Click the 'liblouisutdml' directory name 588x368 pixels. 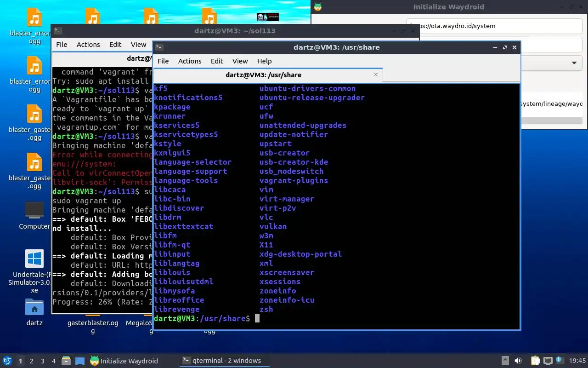point(184,282)
